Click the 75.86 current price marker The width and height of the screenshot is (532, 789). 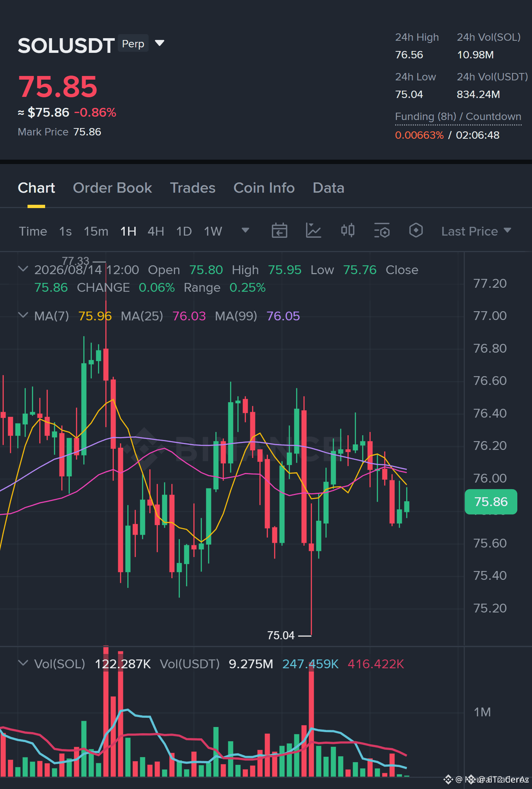pos(491,502)
